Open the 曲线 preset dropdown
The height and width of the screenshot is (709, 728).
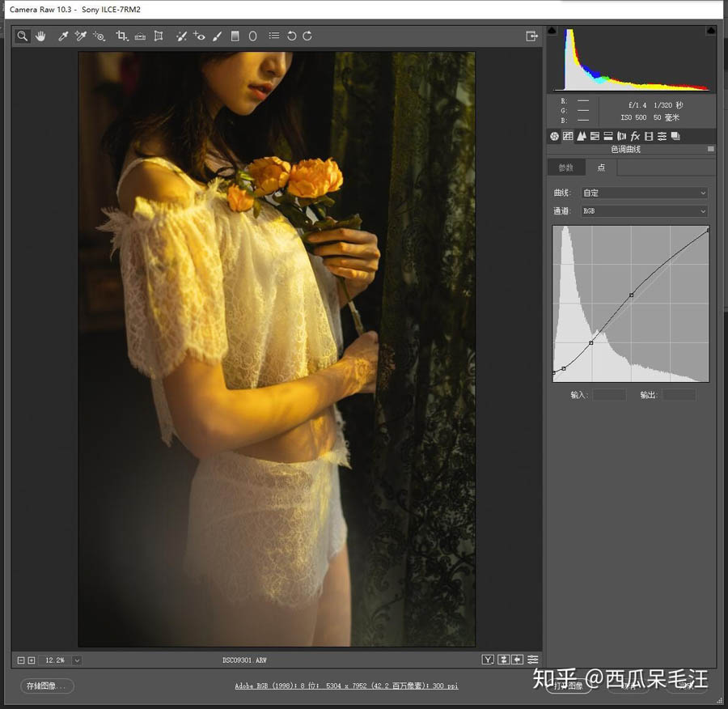tap(645, 193)
